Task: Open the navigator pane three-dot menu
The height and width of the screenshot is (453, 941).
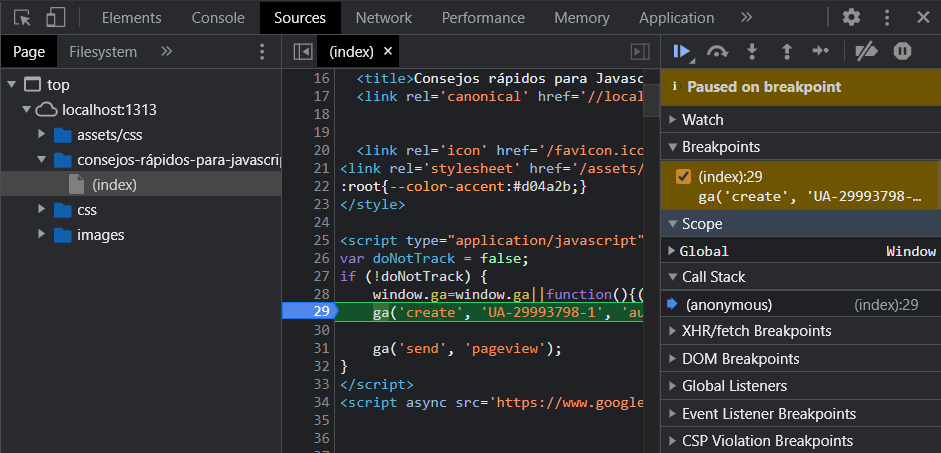Action: 262,52
